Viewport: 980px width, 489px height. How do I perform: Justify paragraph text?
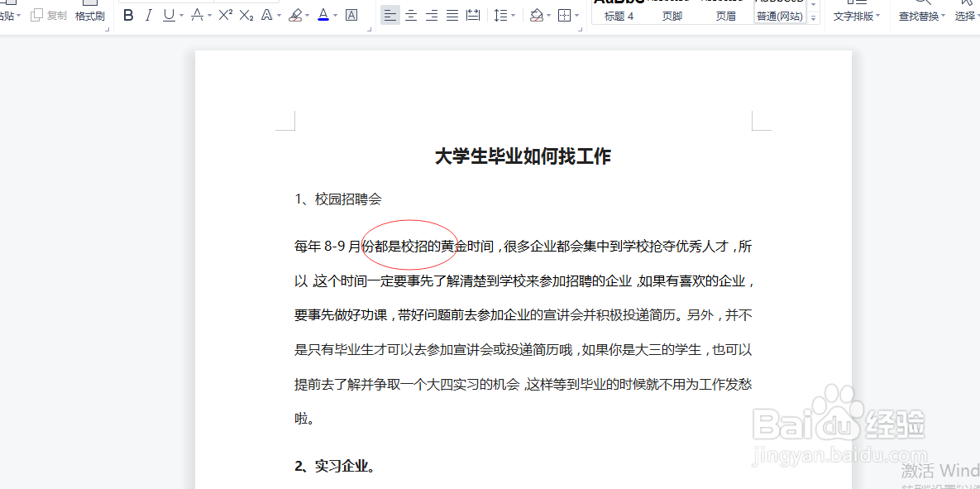coord(452,15)
